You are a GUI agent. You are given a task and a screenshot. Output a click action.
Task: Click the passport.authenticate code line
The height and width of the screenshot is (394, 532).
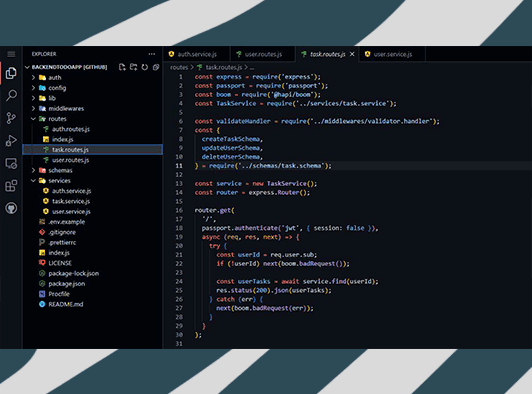point(290,228)
